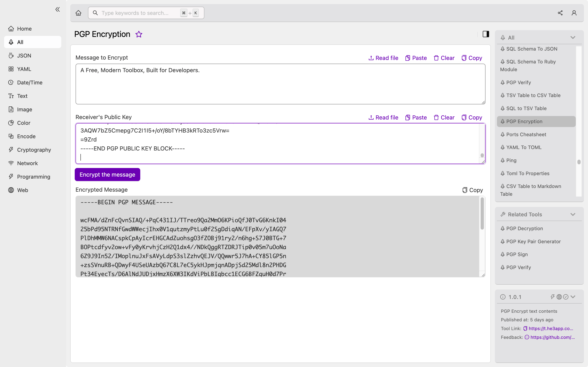Toggle the split view layout icon
This screenshot has height=367, width=588.
(x=486, y=34)
